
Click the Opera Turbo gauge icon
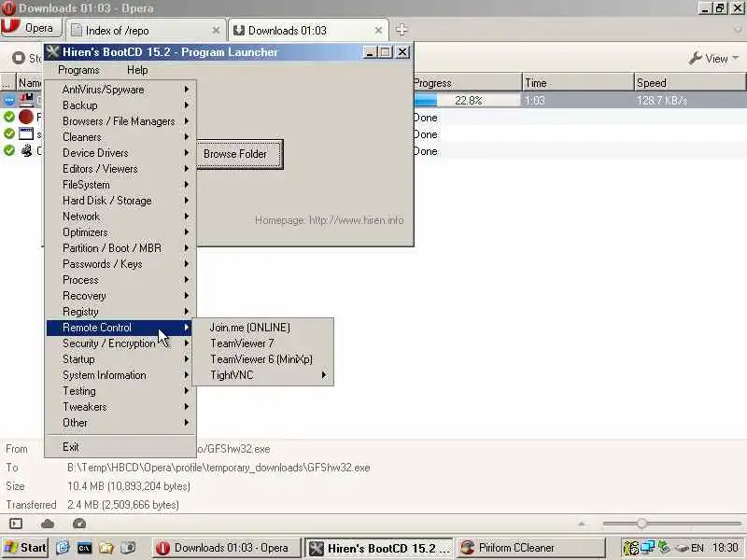(x=79, y=524)
